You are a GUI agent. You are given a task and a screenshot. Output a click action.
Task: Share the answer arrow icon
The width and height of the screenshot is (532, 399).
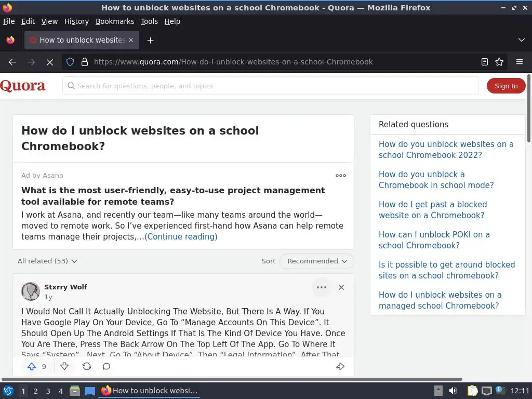340,366
